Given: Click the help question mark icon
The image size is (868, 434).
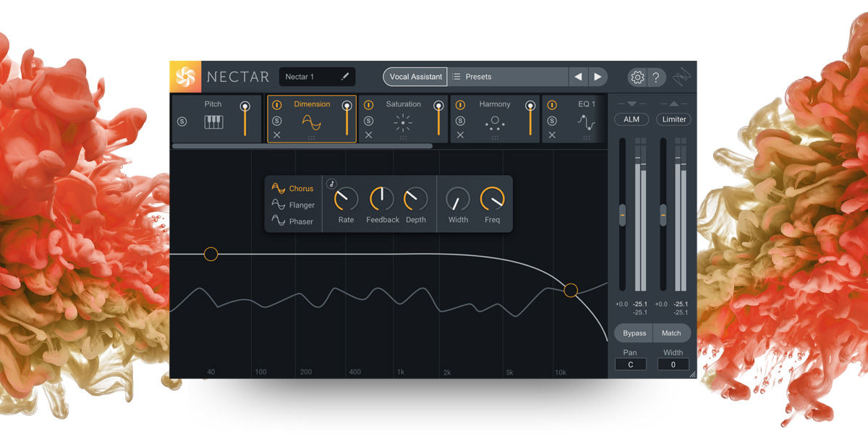Looking at the screenshot, I should tap(655, 77).
